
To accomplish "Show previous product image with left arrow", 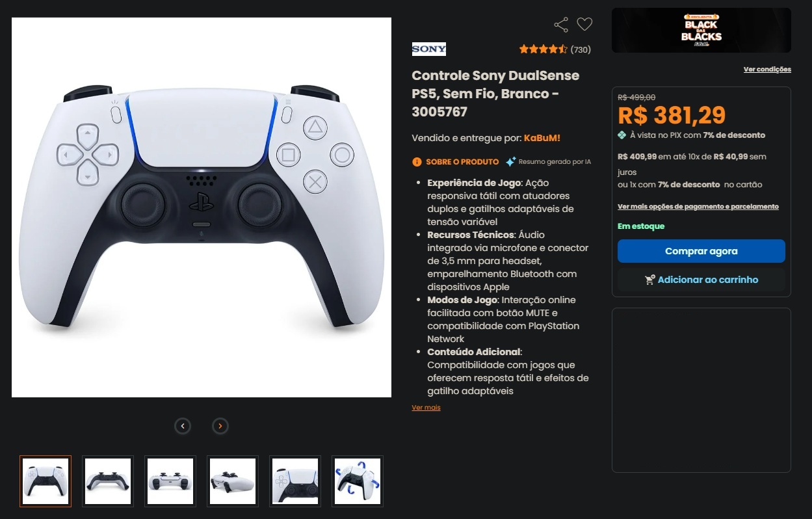I will (183, 426).
